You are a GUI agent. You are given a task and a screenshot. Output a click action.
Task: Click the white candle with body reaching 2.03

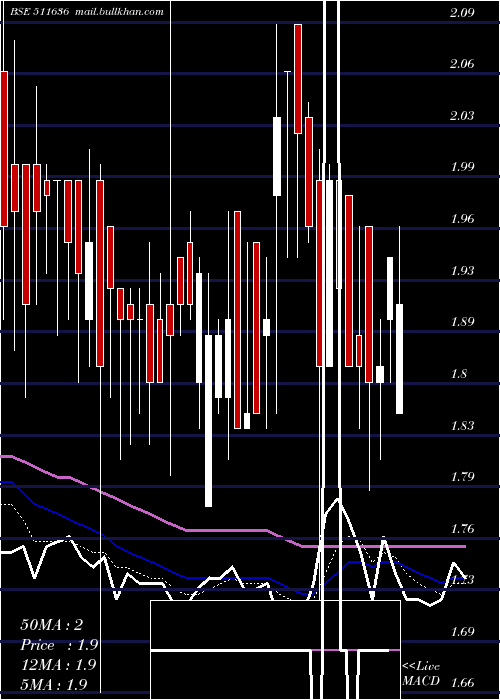pyautogui.click(x=277, y=156)
